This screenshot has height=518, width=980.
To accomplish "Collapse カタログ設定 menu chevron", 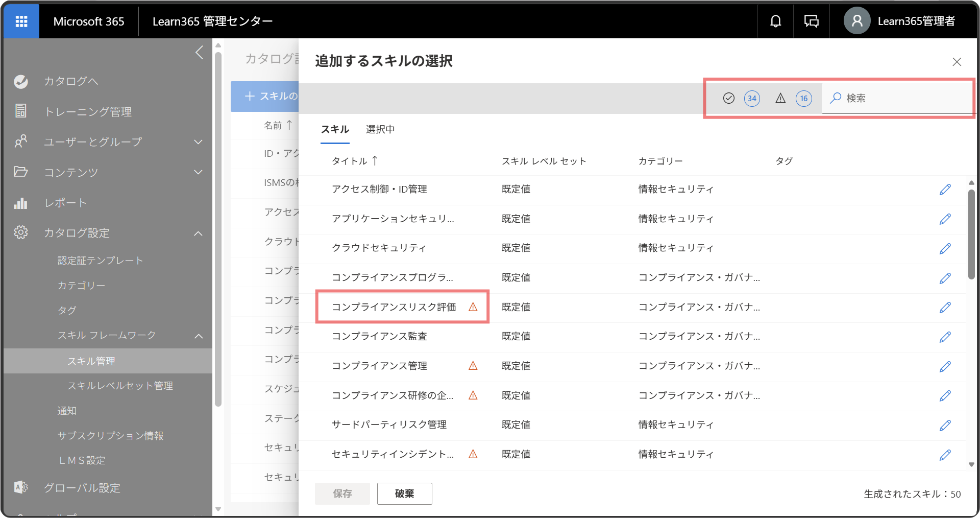I will (199, 233).
